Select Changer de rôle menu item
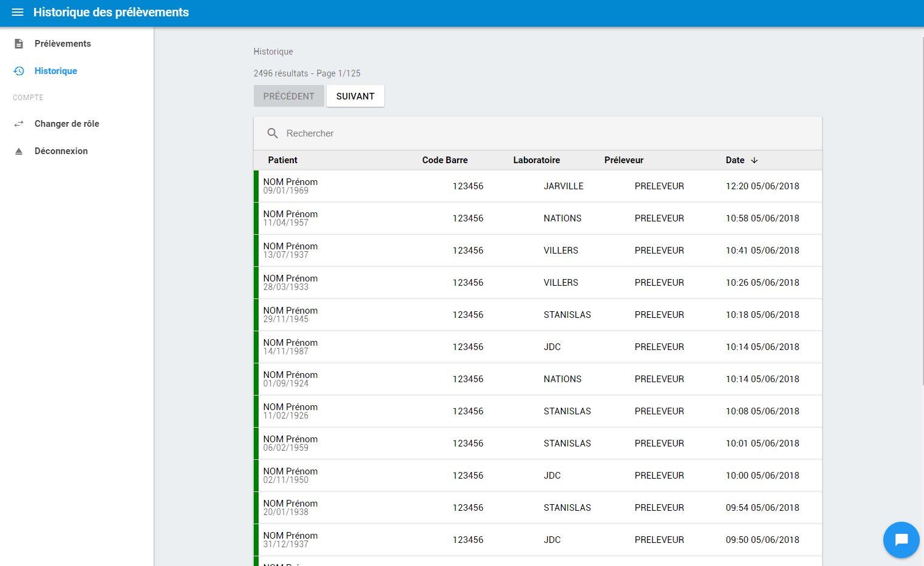Viewport: 924px width, 566px height. [76, 124]
